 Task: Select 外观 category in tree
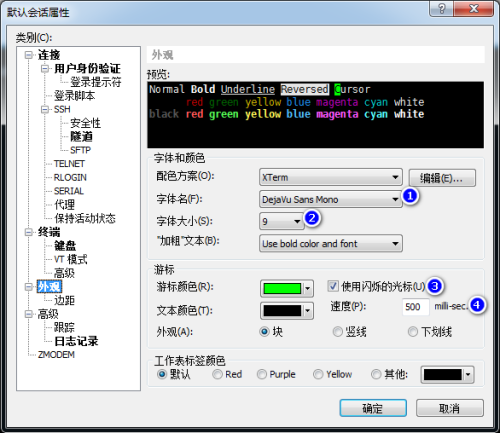[x=49, y=287]
